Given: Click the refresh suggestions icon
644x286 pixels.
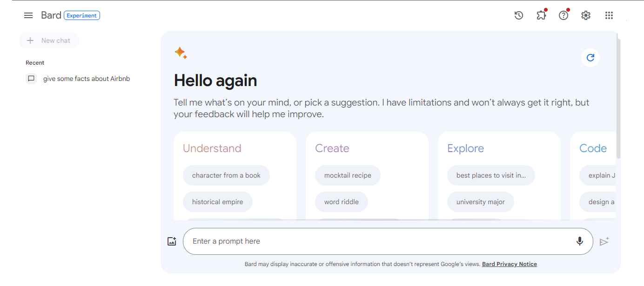Looking at the screenshot, I should pyautogui.click(x=590, y=58).
